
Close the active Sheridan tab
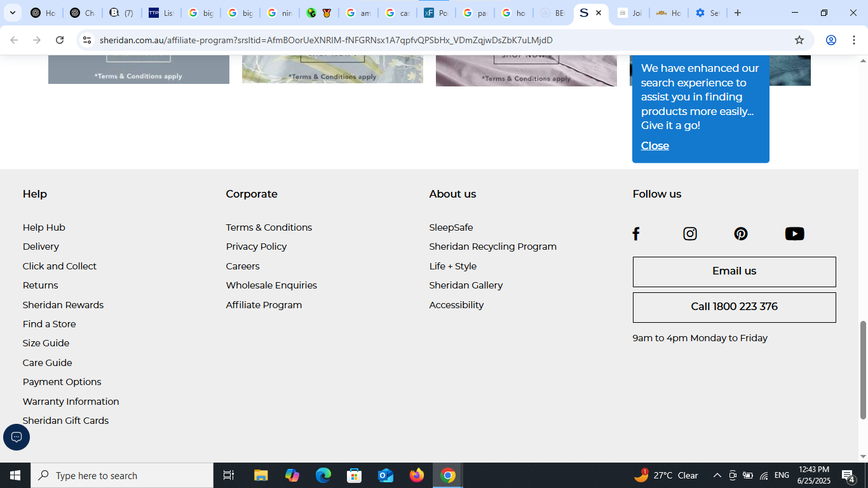point(599,13)
